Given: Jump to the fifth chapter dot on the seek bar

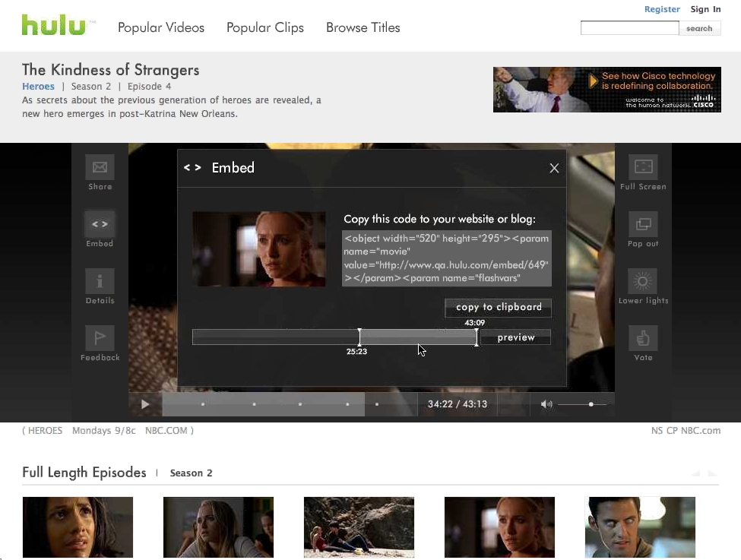Looking at the screenshot, I should point(377,404).
